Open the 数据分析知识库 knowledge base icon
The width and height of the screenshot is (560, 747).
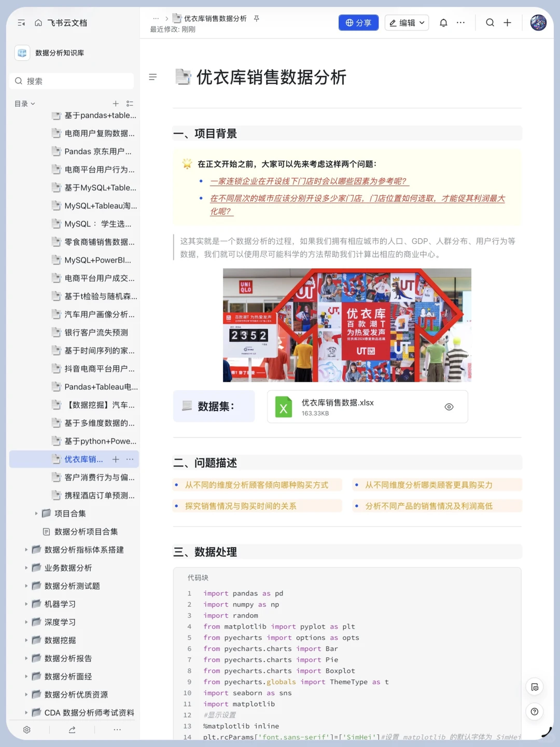point(22,53)
